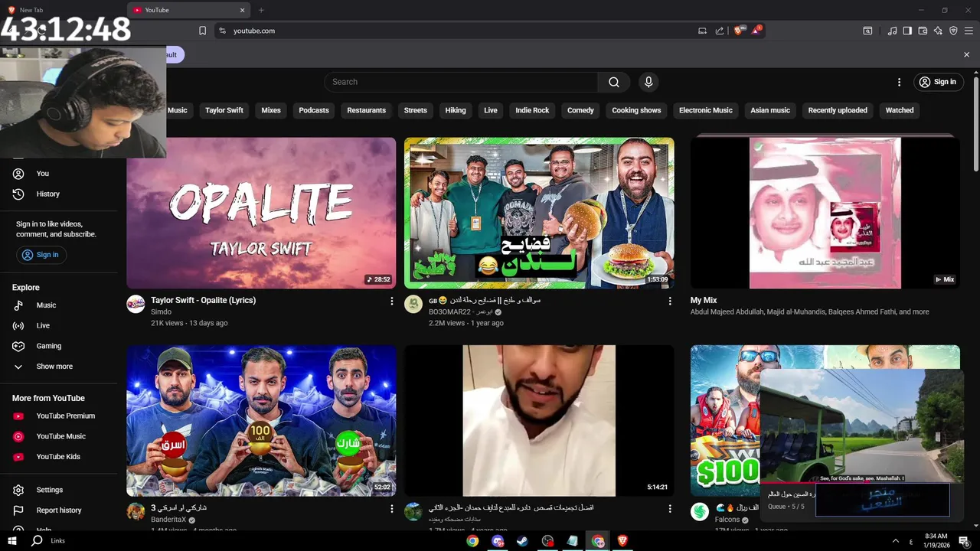
Task: Click the taskbar search magnifier
Action: [x=37, y=541]
